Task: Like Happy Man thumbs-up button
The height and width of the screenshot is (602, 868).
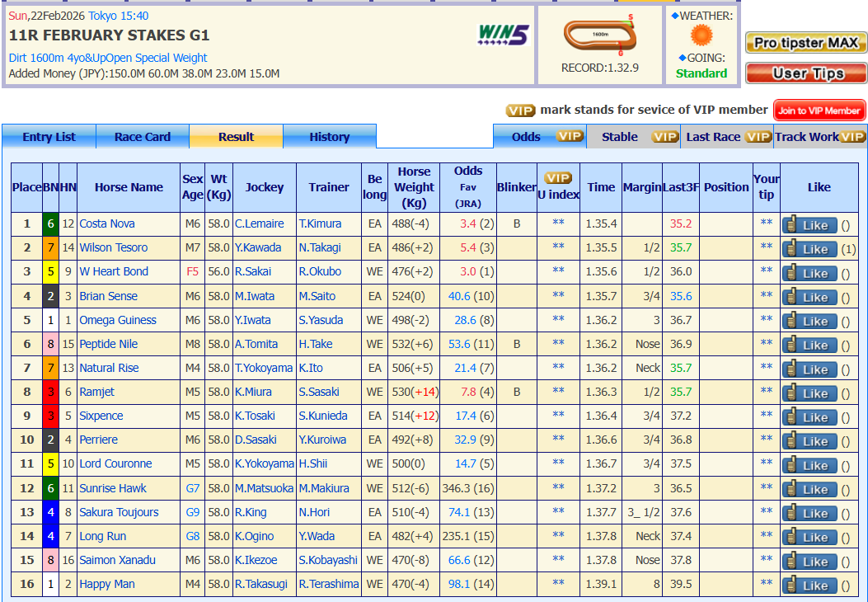Action: click(809, 586)
